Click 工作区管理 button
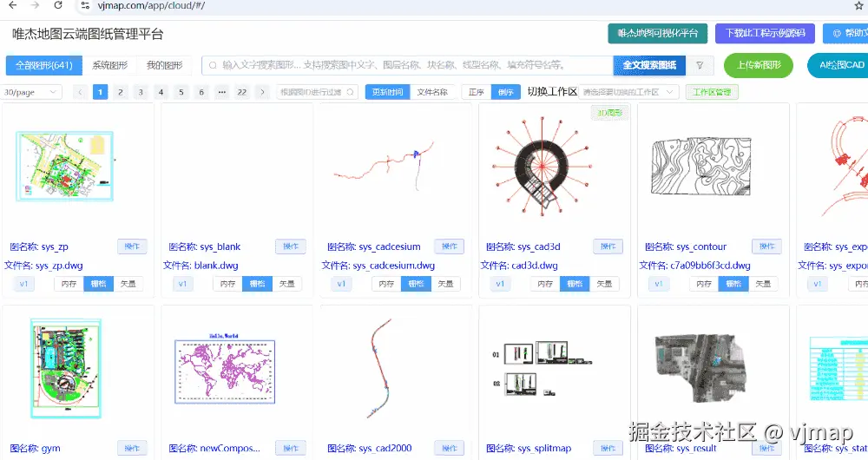The height and width of the screenshot is (460, 868). pos(712,92)
